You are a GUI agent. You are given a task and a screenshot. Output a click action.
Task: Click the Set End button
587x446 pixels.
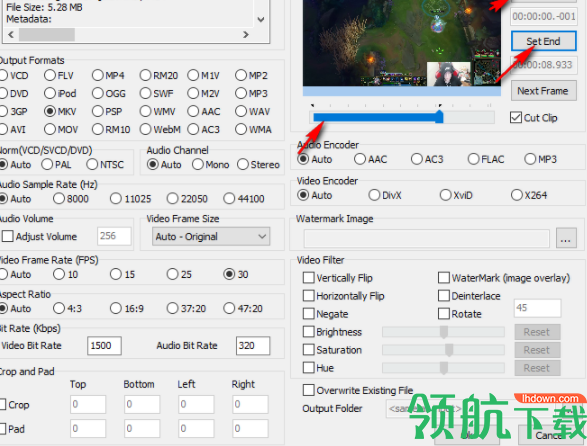[x=544, y=41]
